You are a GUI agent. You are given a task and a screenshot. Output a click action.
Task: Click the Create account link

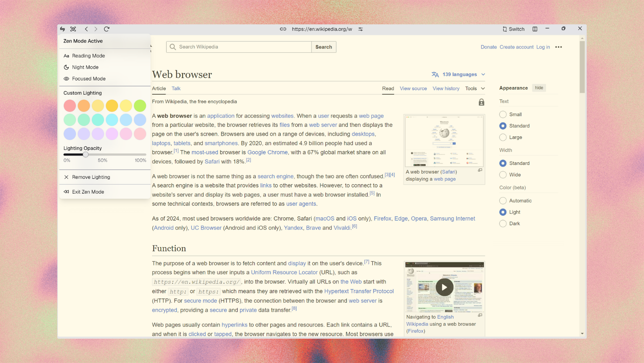tap(516, 47)
